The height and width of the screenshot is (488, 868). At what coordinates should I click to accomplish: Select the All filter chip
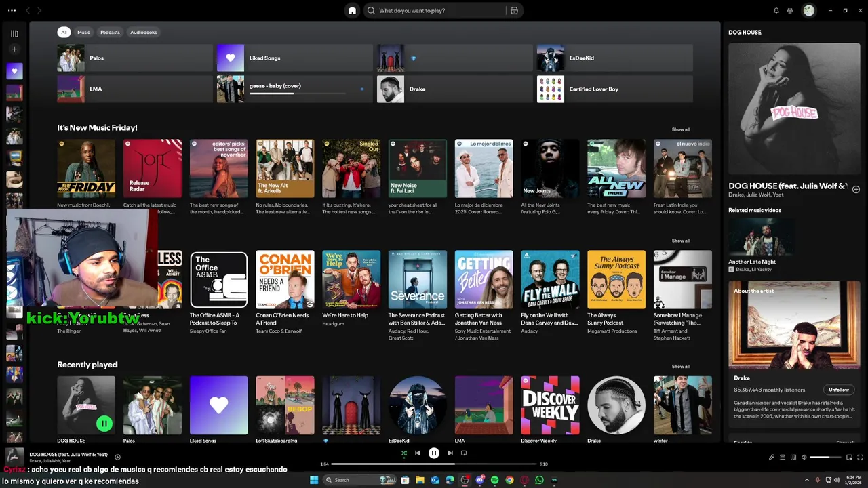coord(64,32)
